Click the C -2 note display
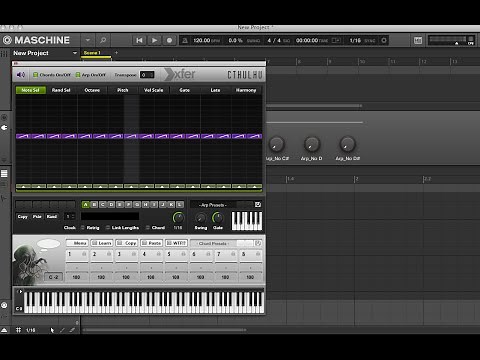 click(54, 277)
